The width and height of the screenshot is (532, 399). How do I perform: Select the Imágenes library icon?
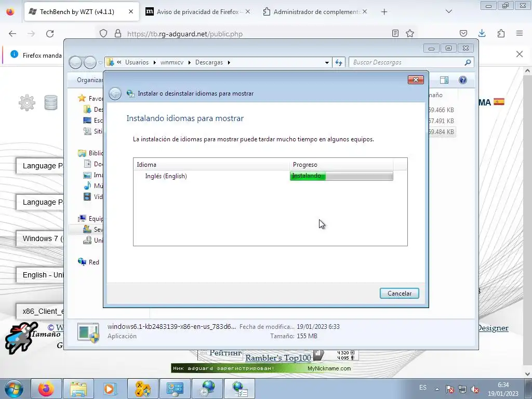87,175
